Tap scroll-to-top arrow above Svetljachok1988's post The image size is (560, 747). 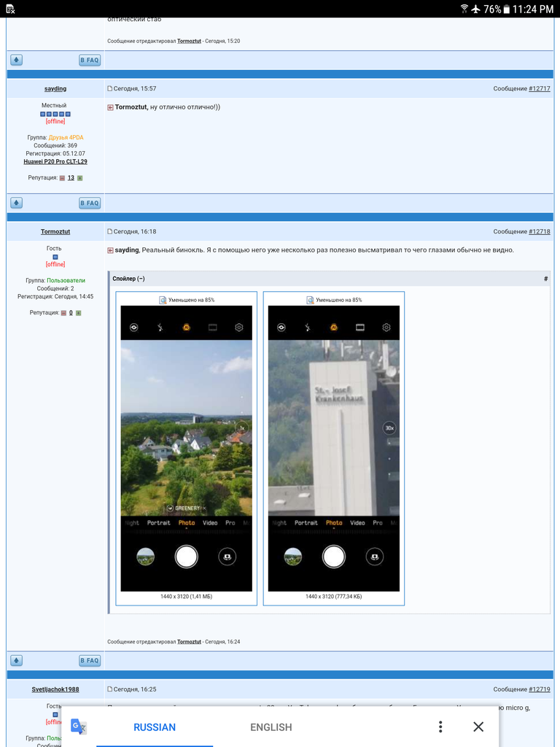tap(17, 660)
